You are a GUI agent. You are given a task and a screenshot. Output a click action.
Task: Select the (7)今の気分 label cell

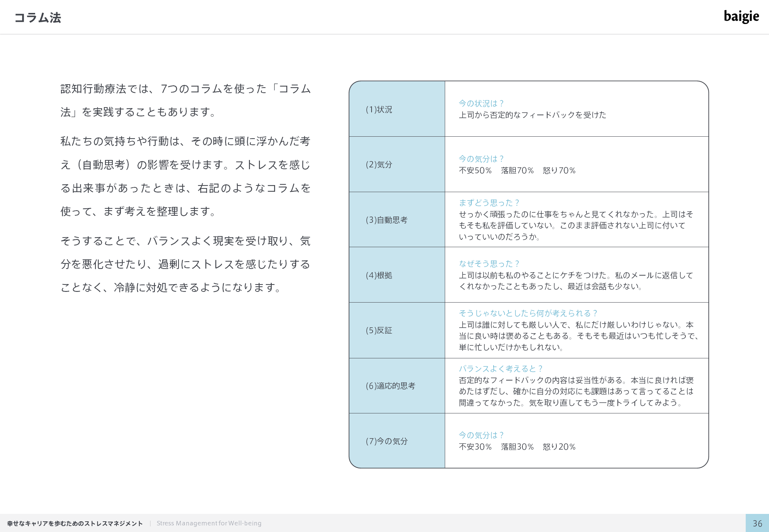tap(397, 441)
